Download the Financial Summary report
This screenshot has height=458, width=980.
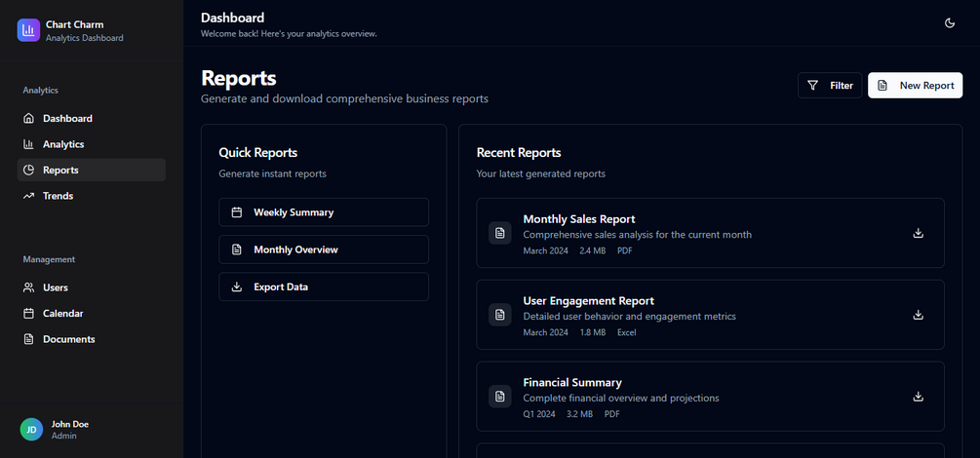pyautogui.click(x=918, y=397)
